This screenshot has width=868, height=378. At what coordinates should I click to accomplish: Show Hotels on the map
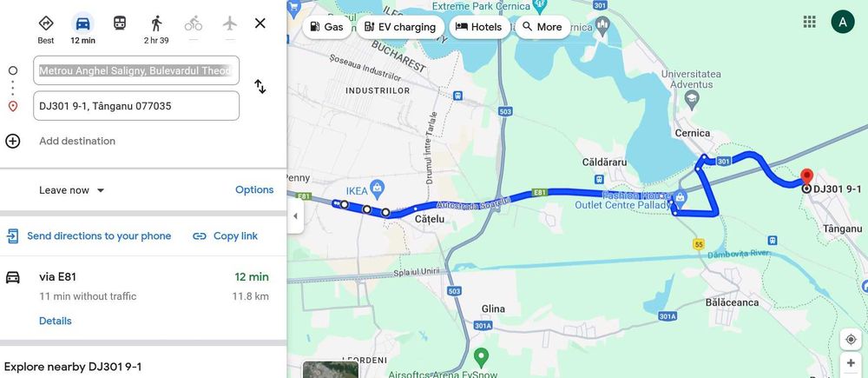[x=479, y=27]
